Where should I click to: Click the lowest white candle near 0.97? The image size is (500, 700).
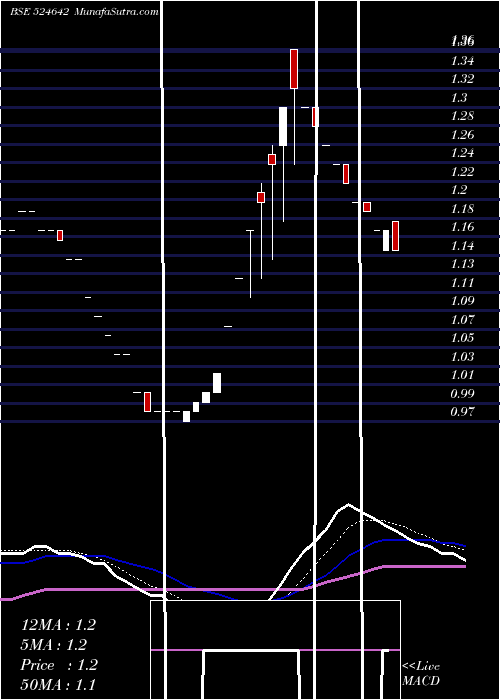tap(186, 417)
